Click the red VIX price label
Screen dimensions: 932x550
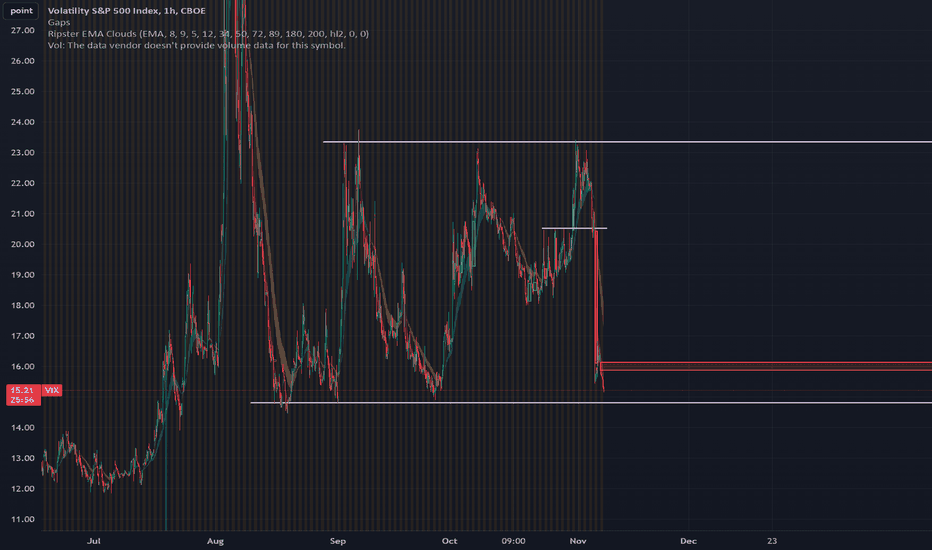[x=52, y=390]
